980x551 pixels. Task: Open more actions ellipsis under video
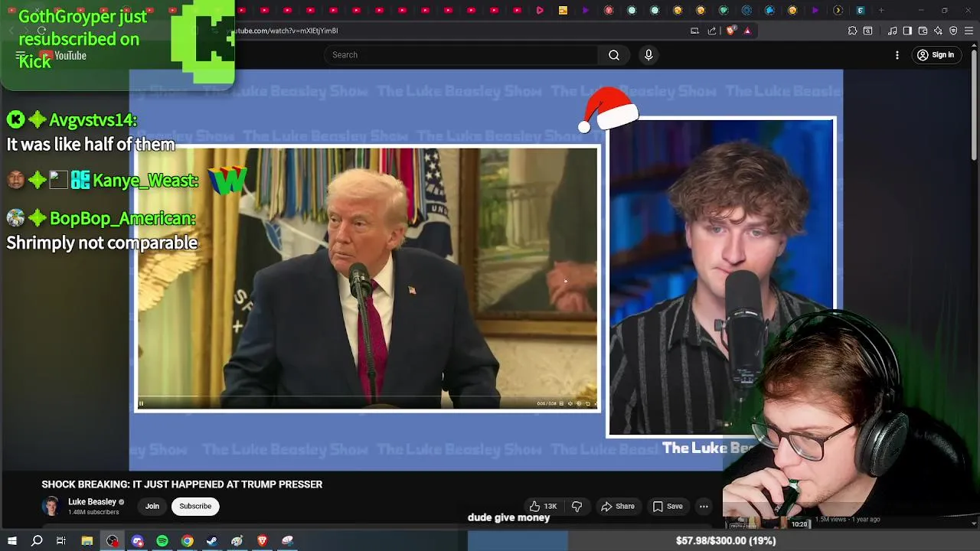(x=704, y=506)
